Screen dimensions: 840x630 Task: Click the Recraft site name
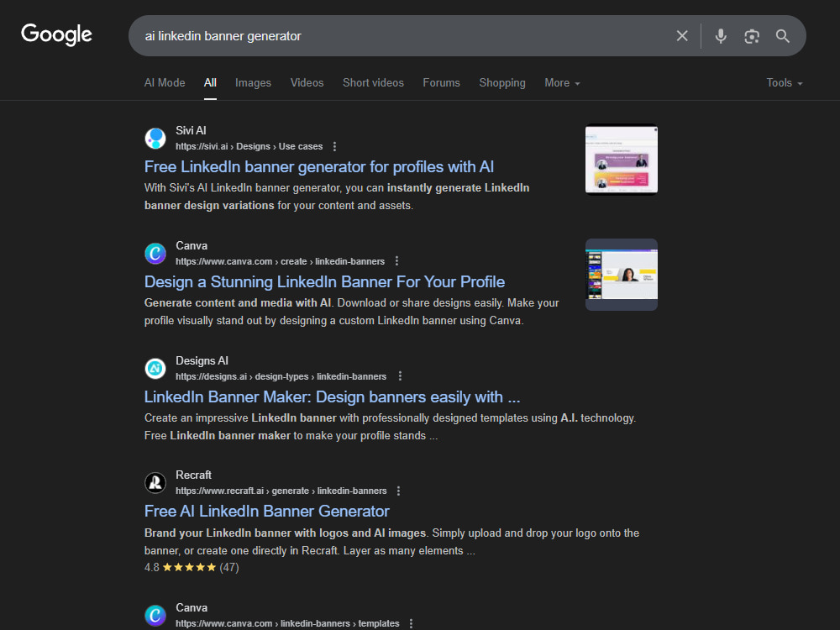pyautogui.click(x=193, y=475)
